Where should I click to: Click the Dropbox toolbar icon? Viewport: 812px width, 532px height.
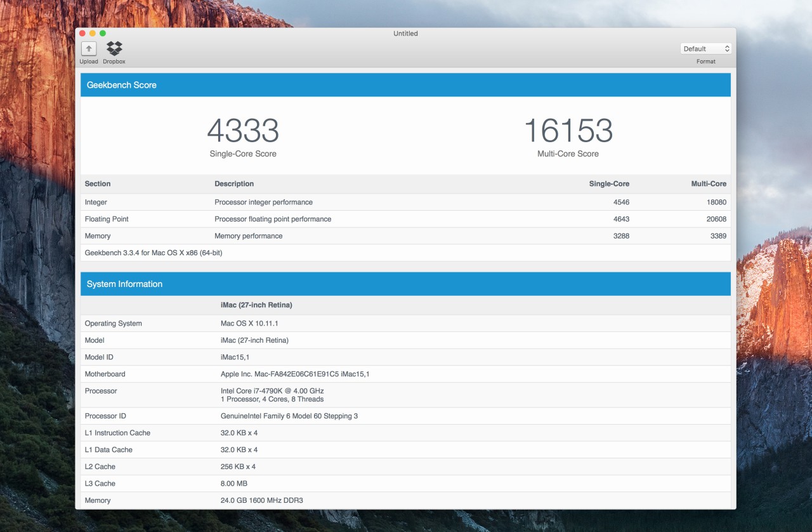[114, 49]
